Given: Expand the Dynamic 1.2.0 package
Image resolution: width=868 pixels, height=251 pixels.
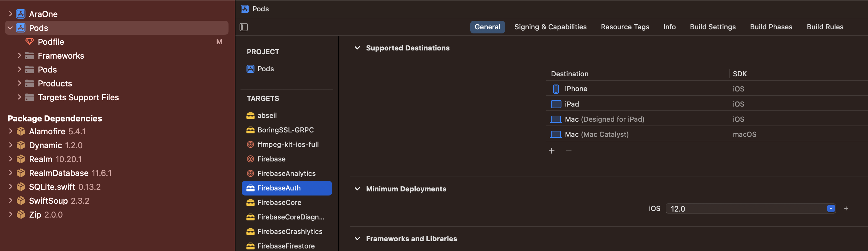Looking at the screenshot, I should pos(10,145).
